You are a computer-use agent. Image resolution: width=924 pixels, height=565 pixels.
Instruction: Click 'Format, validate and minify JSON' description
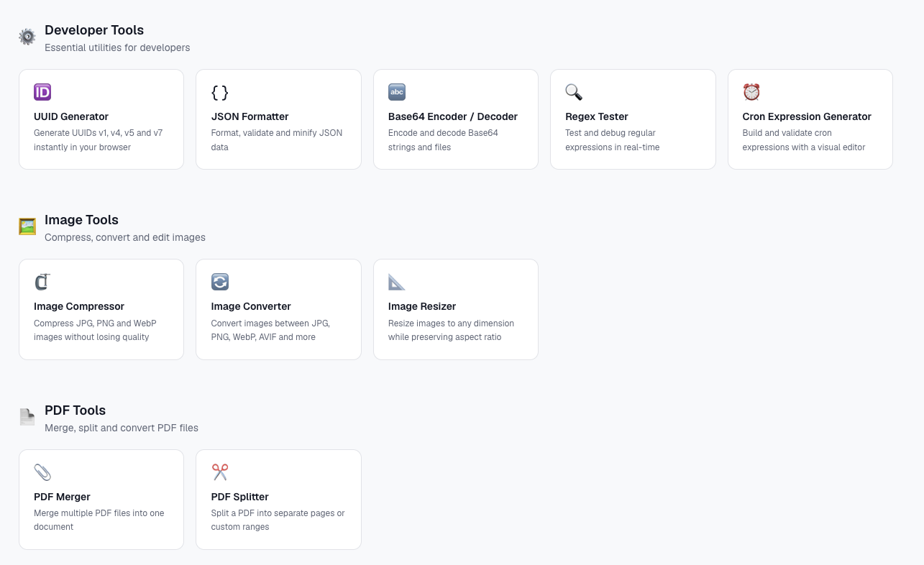(x=277, y=140)
